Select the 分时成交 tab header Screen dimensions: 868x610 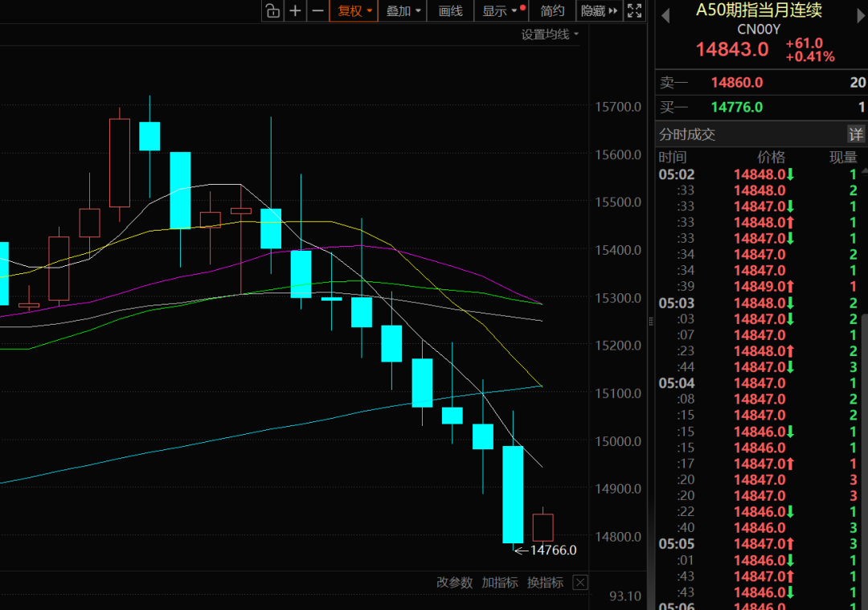click(687, 134)
